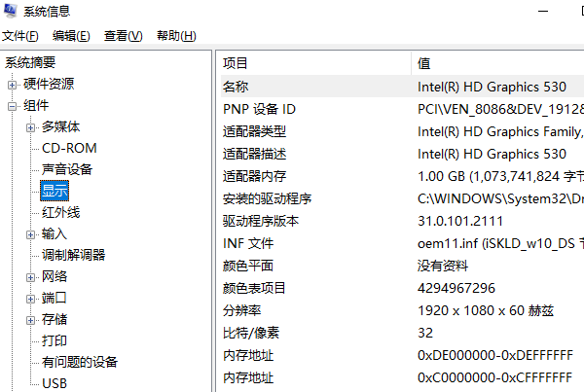Click the C:\WINDOWS\System32 driver path value

coord(500,198)
